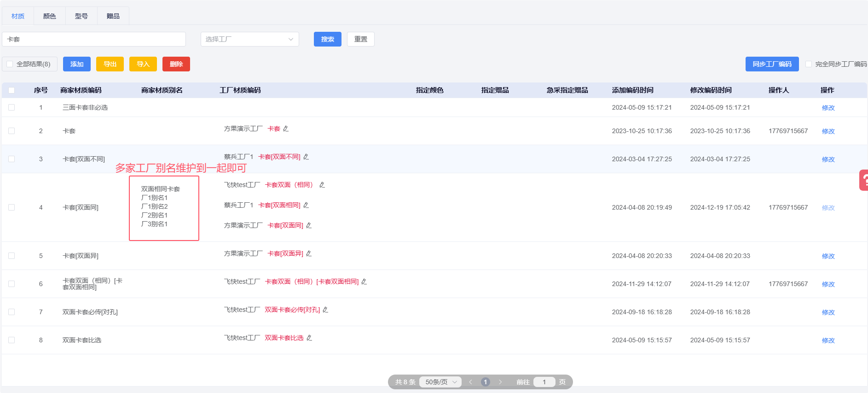Click edit pencil beside 卡套[双面异]
This screenshot has width=868, height=393.
(309, 254)
